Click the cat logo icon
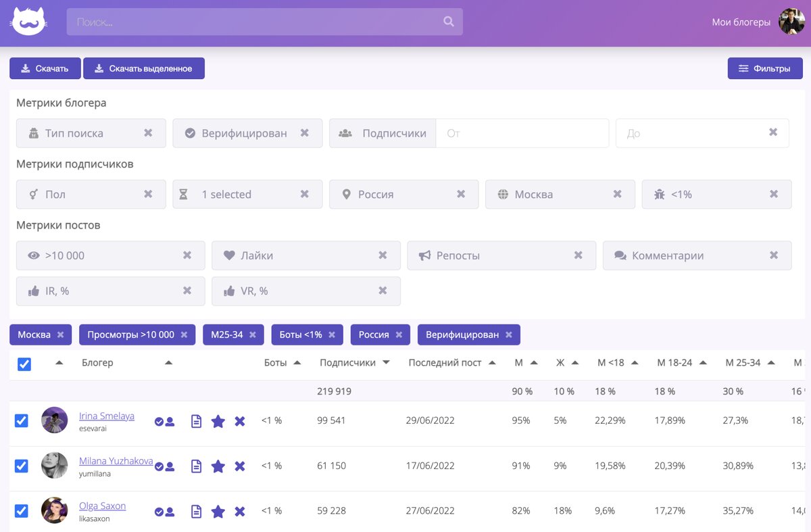The image size is (811, 532). coord(28,22)
